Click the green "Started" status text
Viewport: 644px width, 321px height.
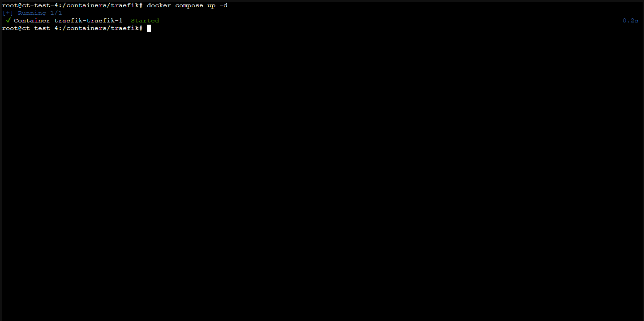tap(145, 21)
